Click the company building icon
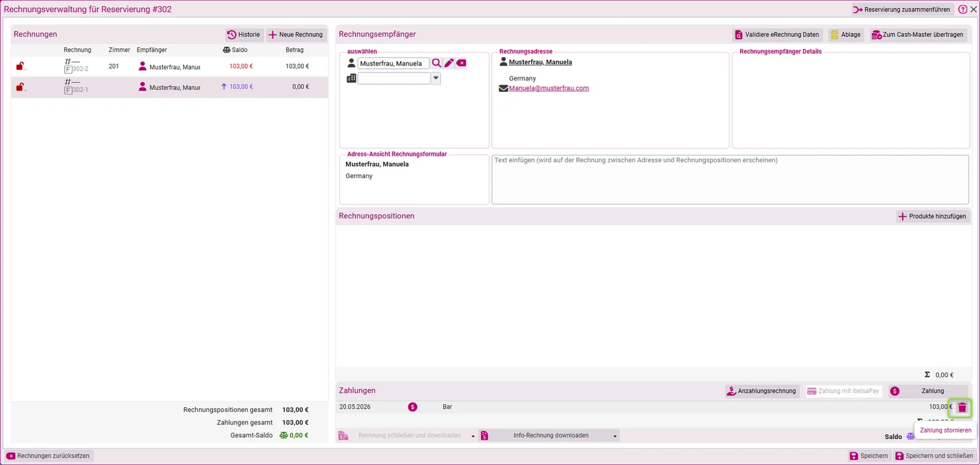Image resolution: width=980 pixels, height=465 pixels. coord(352,78)
